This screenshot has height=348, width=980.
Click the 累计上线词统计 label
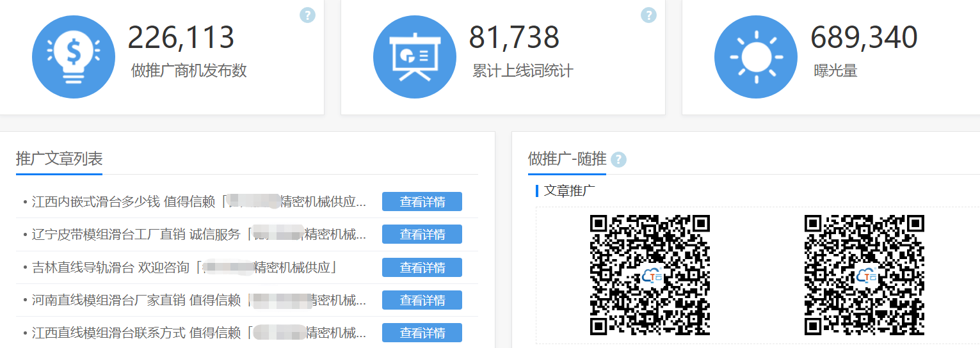(x=522, y=70)
